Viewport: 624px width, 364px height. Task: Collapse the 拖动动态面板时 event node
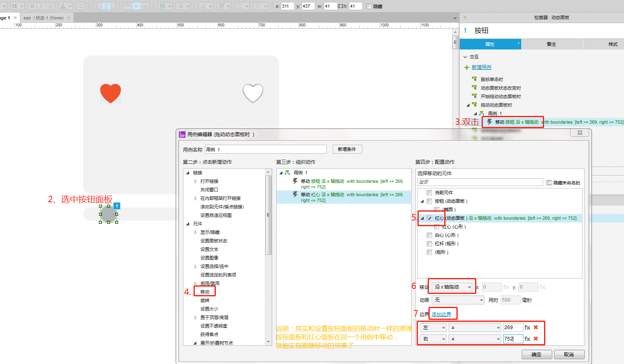point(468,105)
